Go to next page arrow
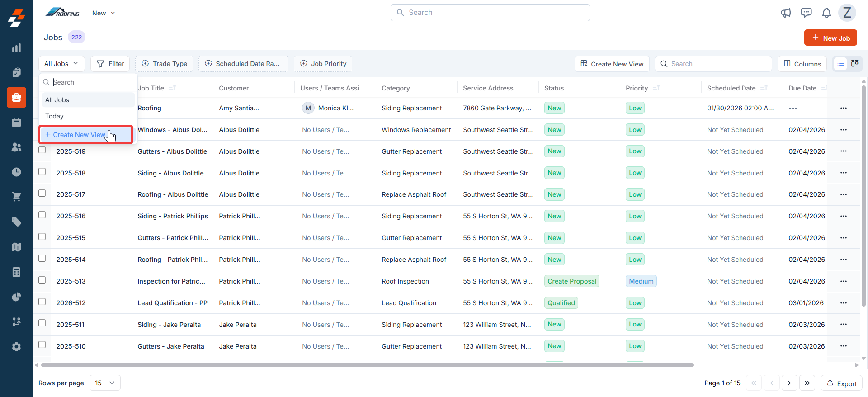This screenshot has height=397, width=868. point(789,383)
